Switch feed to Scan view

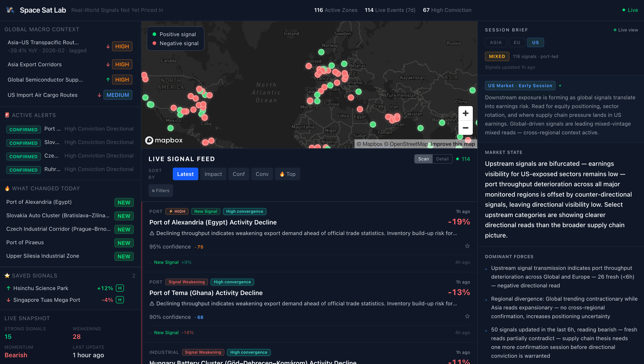click(x=423, y=159)
